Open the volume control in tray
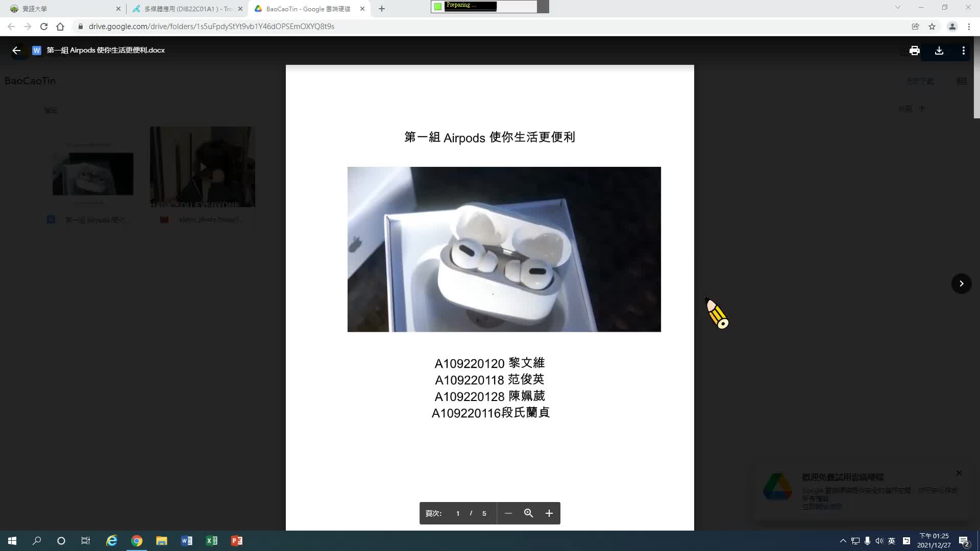Image resolution: width=980 pixels, height=551 pixels. 879,541
